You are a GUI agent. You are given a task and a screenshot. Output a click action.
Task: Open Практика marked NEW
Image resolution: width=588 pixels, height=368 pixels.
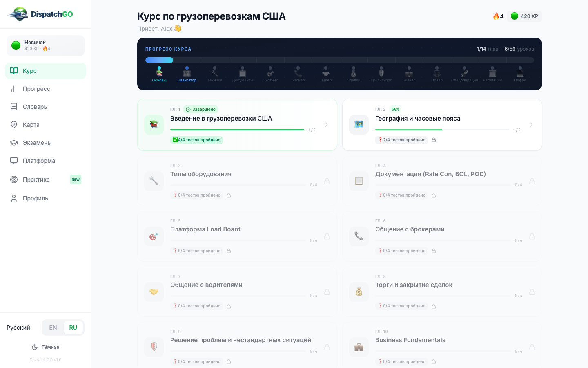(x=45, y=180)
